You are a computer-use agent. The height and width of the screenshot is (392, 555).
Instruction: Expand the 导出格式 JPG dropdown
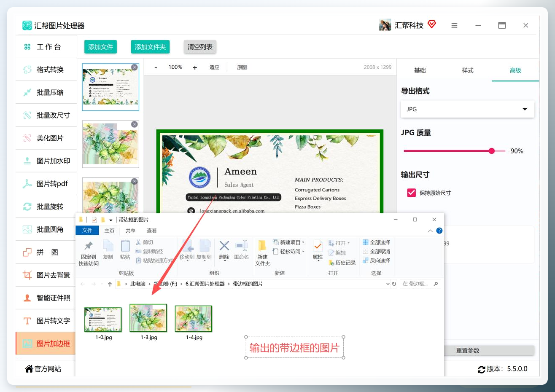click(x=467, y=109)
